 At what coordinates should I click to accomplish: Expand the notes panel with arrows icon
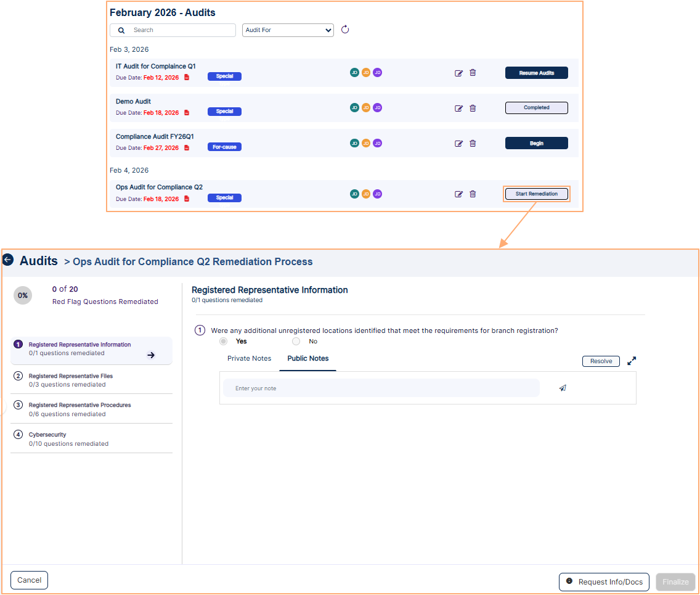[632, 361]
